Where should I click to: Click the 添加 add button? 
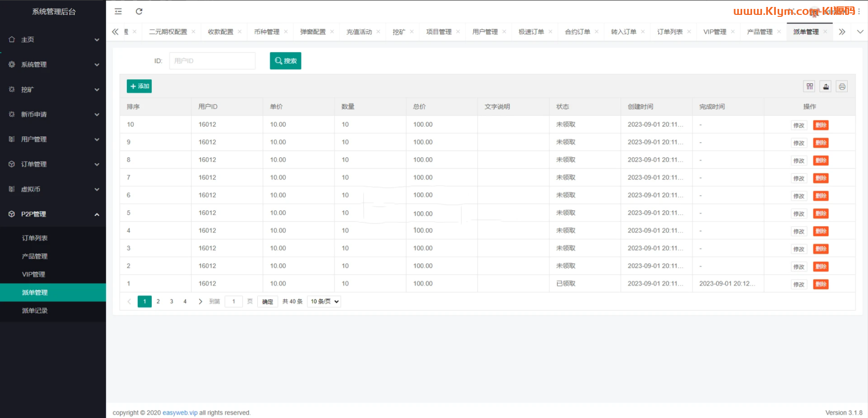(x=139, y=86)
